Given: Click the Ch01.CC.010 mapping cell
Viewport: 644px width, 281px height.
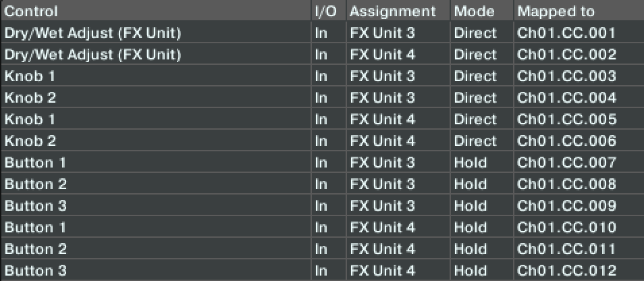Looking at the screenshot, I should coord(566,228).
